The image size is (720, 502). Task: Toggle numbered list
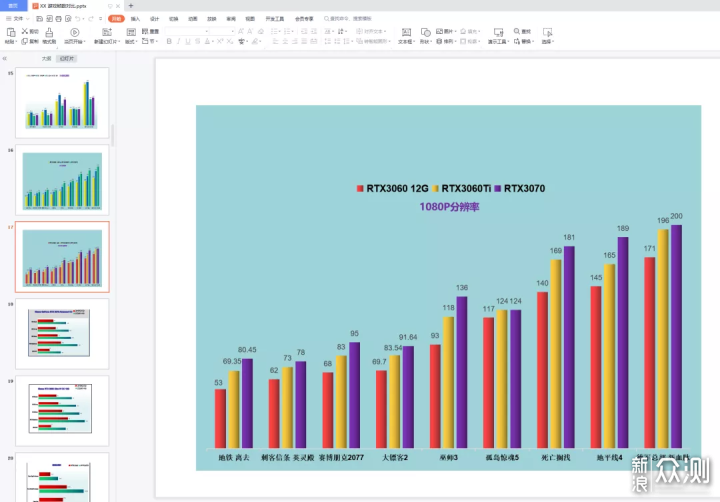tap(288, 31)
